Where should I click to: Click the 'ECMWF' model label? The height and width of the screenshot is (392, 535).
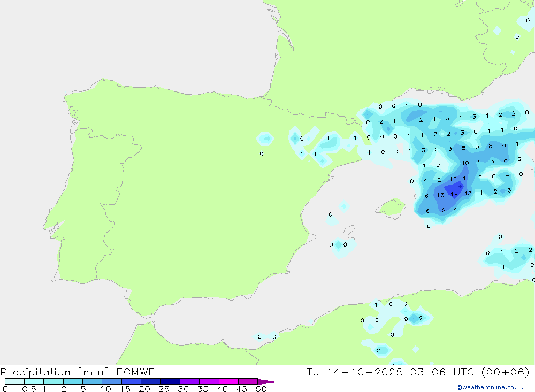pos(135,372)
